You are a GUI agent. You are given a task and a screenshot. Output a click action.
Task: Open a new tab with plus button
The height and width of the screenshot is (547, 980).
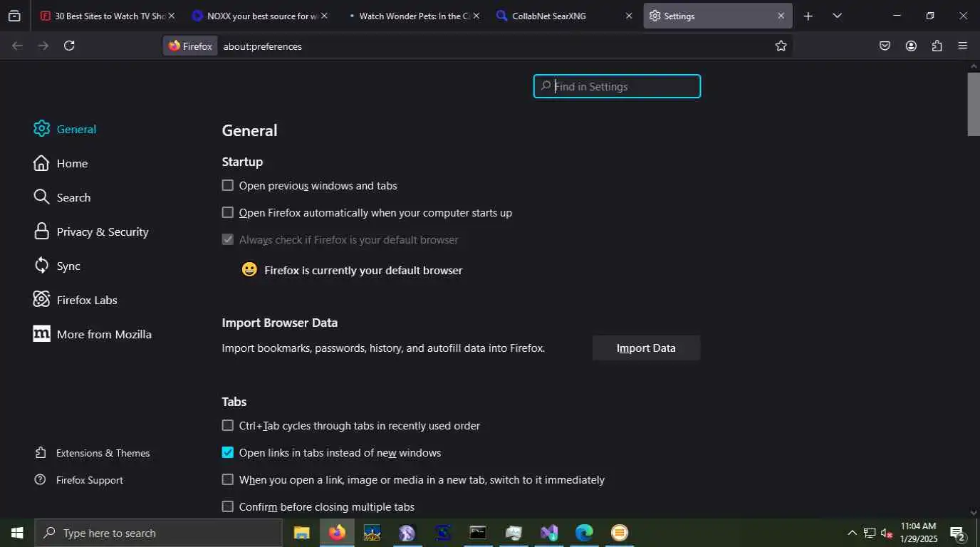[x=808, y=16]
